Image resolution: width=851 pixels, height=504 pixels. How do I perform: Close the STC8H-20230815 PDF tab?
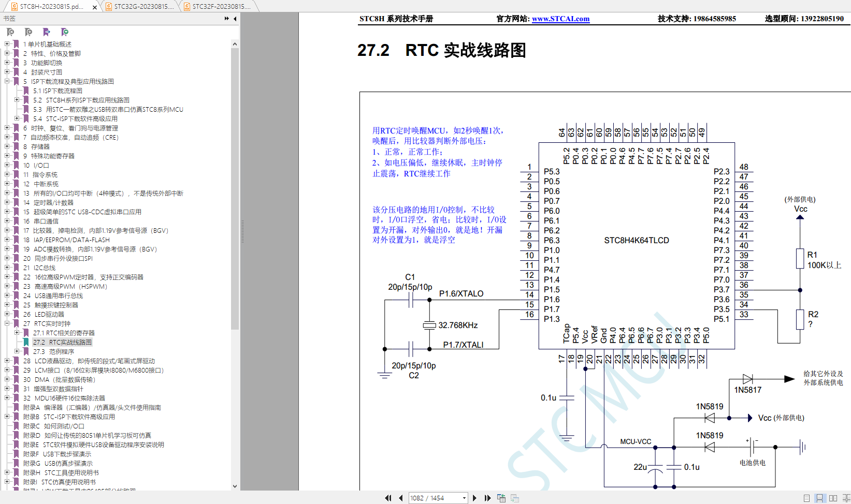[95, 7]
